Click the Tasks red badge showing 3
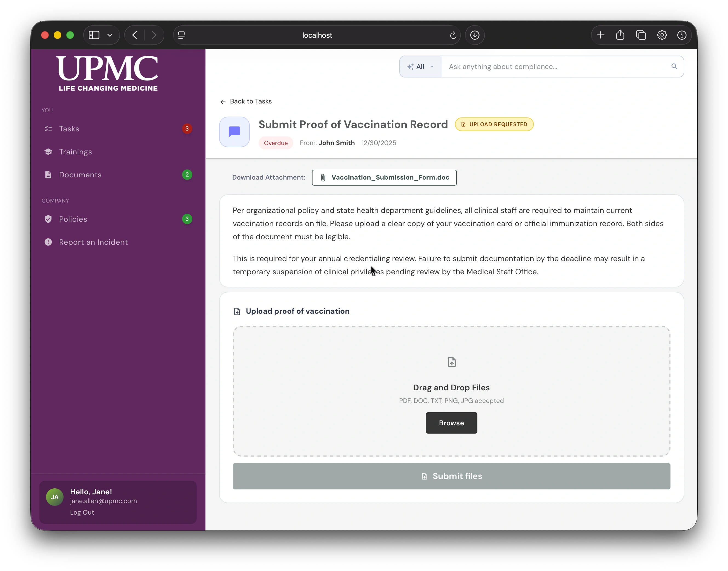This screenshot has height=571, width=728. 187,129
